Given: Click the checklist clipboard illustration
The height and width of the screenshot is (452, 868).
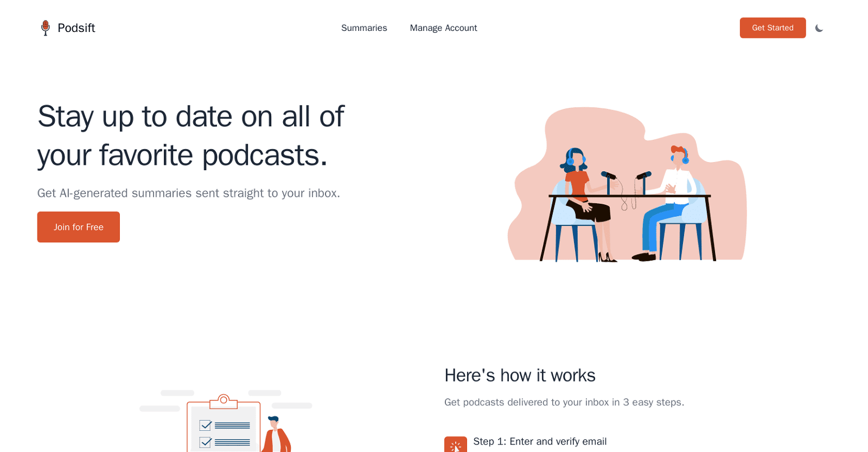Looking at the screenshot, I should pyautogui.click(x=226, y=421).
